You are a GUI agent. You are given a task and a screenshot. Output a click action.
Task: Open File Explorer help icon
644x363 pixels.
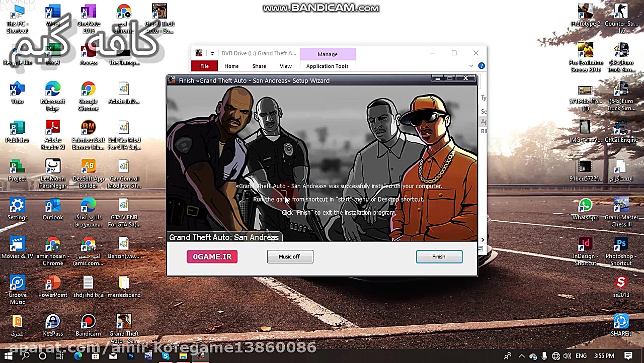click(x=481, y=66)
